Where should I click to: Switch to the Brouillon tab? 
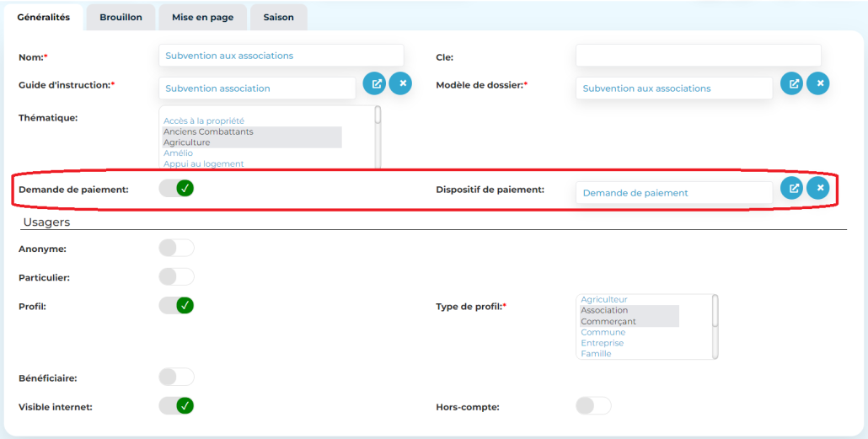point(121,17)
